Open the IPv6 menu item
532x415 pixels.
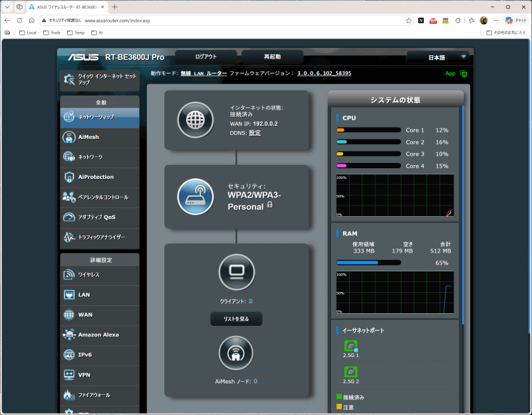point(100,354)
